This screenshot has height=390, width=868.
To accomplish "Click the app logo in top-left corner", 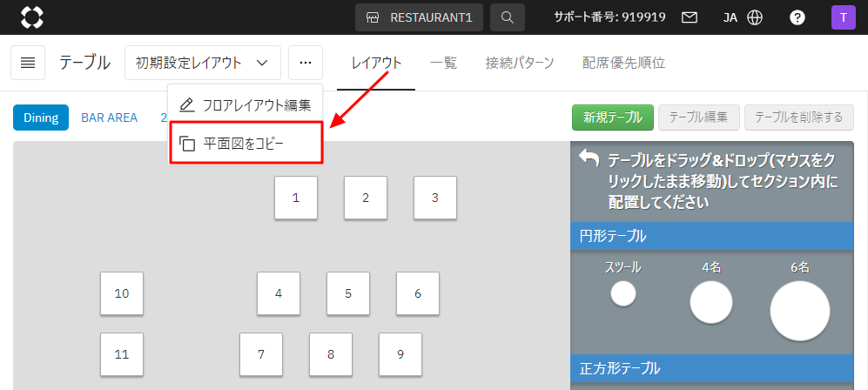I will [x=31, y=17].
